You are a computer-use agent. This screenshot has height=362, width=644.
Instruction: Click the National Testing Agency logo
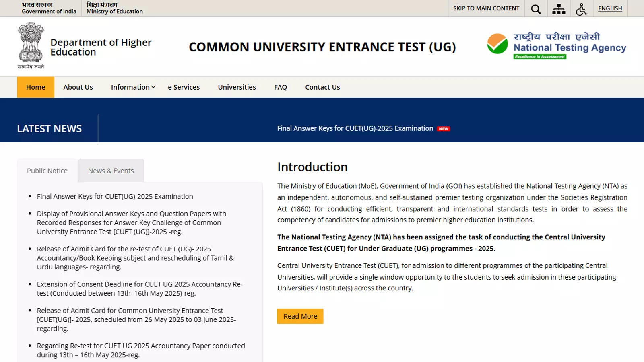point(557,45)
